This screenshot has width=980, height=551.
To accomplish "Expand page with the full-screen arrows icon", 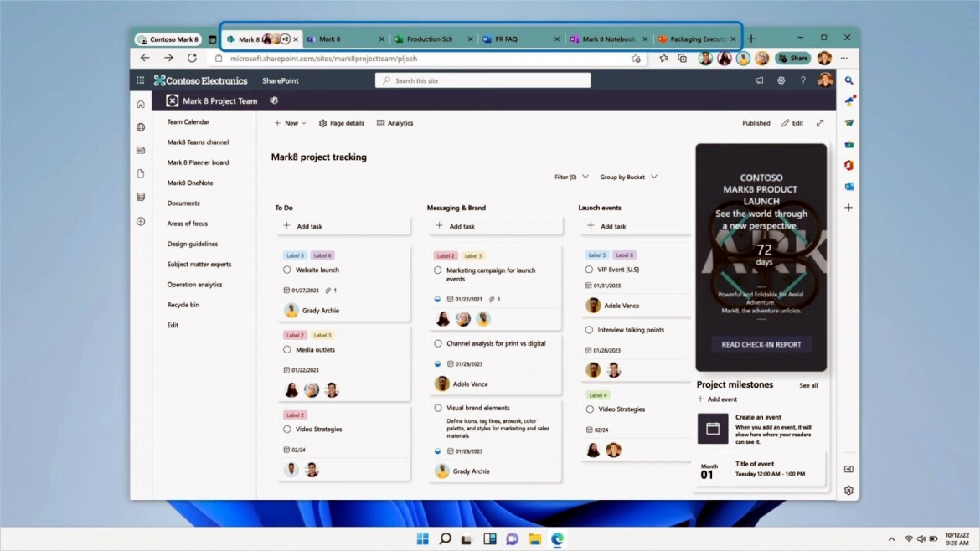I will tap(820, 123).
